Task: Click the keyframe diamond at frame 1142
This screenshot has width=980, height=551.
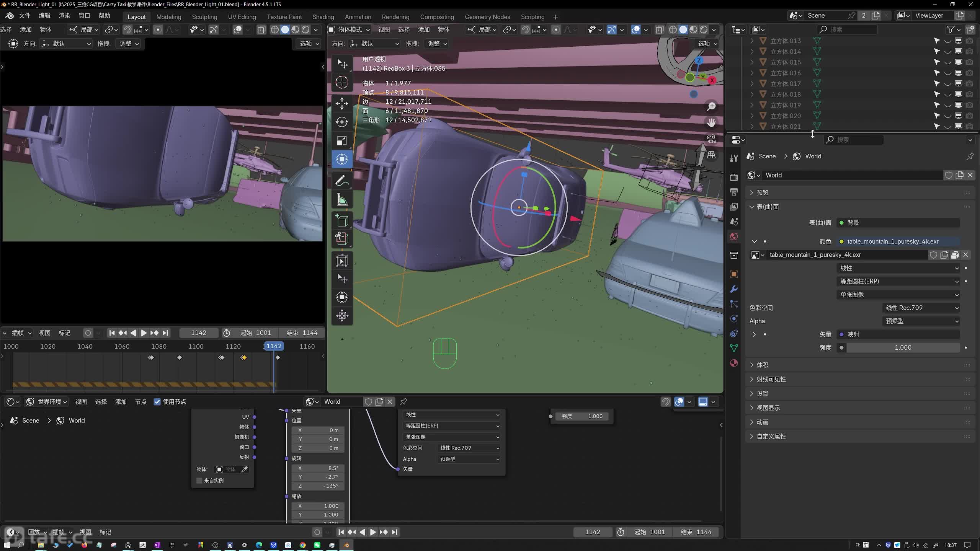Action: (x=278, y=357)
